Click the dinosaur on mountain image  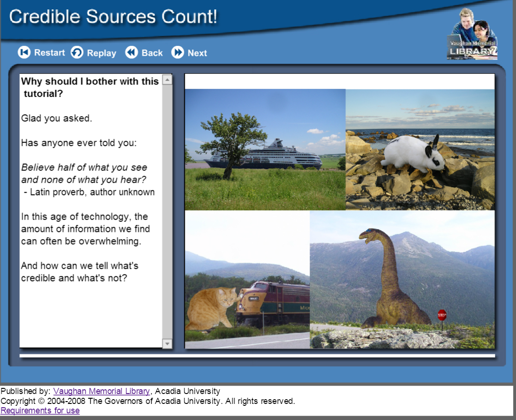(x=402, y=280)
